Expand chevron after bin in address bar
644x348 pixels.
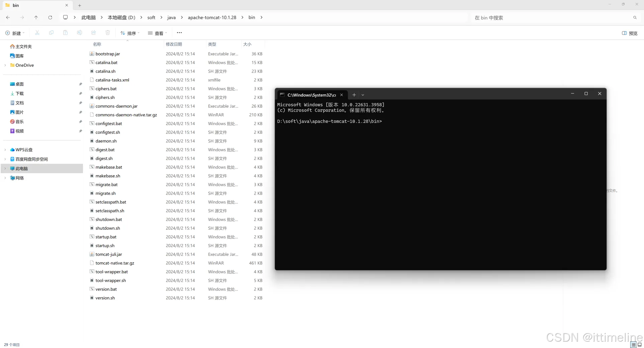261,17
